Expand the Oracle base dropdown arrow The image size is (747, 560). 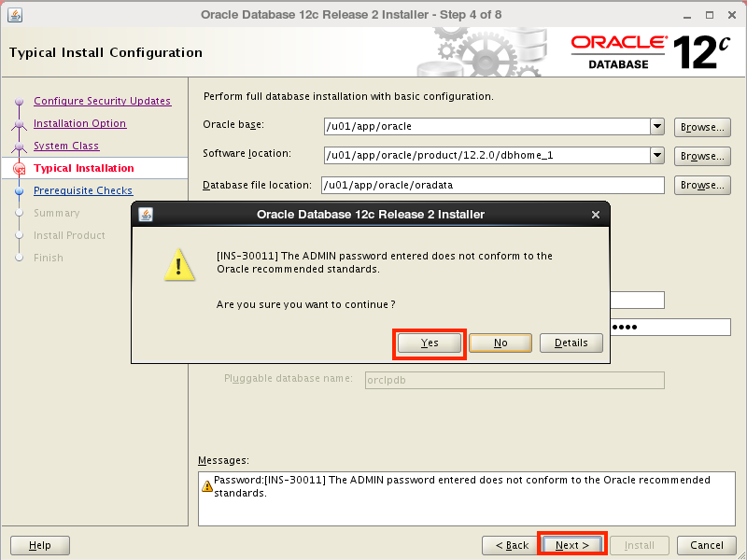point(657,127)
